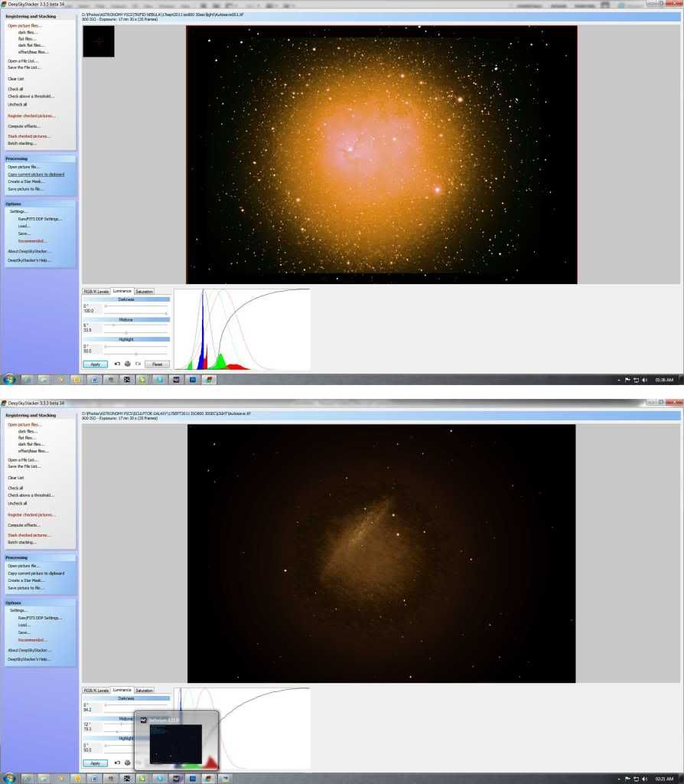Click 'Register checked pictures...' in Sculptor Galaxy window
Viewport: 684px width, 784px height.
coord(31,515)
